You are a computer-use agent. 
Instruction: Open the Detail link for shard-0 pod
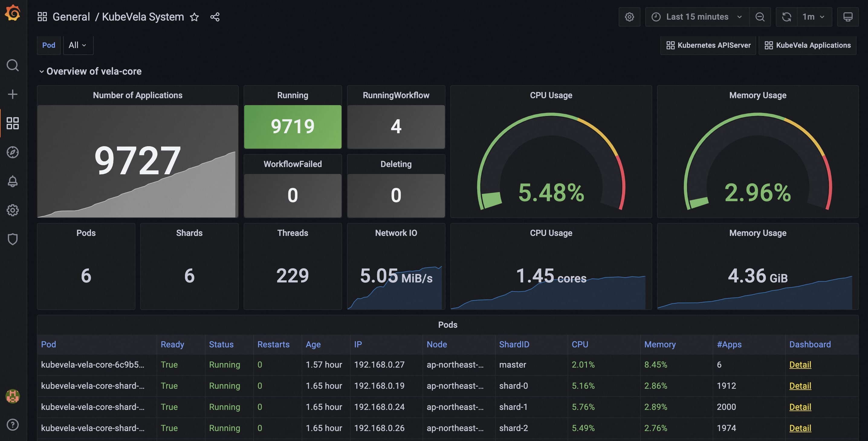[x=800, y=386]
